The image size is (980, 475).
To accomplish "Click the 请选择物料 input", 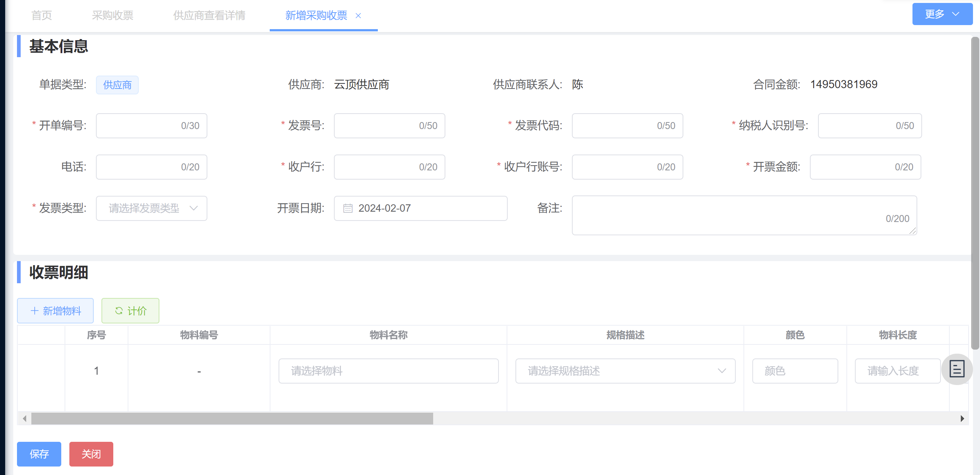I will pos(389,371).
